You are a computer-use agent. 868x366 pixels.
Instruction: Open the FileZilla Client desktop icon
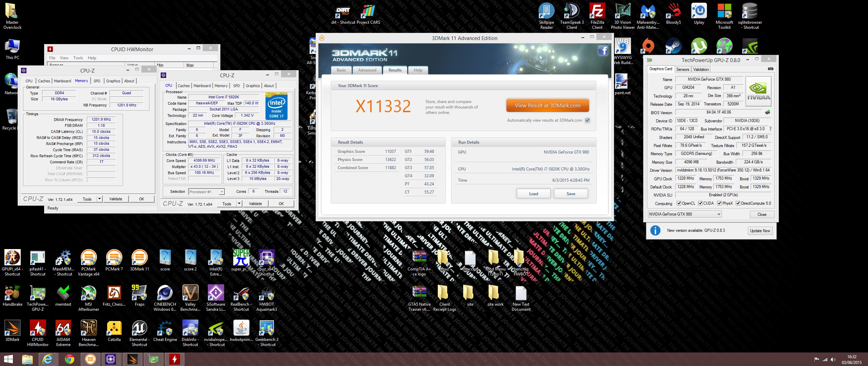coord(597,16)
